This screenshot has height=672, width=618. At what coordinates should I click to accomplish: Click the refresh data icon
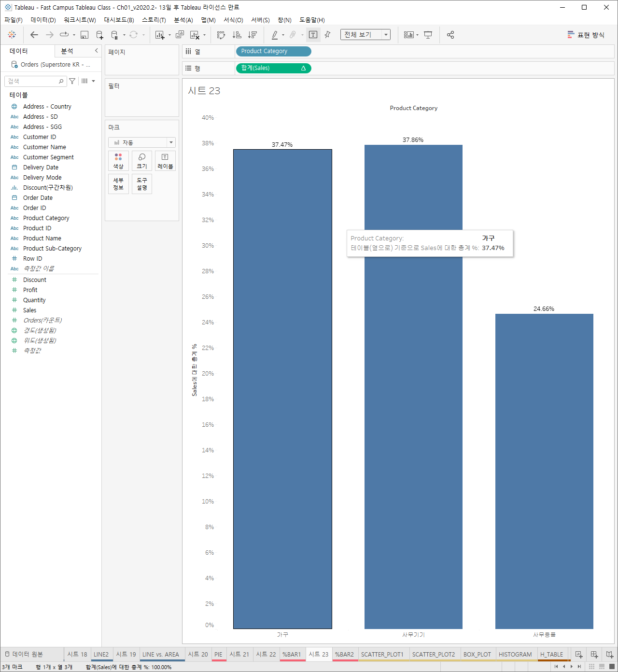pos(134,35)
